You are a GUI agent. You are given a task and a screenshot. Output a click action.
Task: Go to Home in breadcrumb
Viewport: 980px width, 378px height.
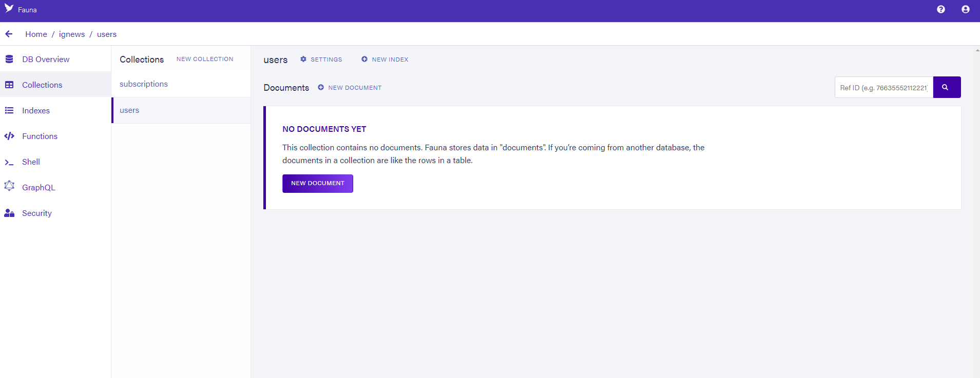36,34
